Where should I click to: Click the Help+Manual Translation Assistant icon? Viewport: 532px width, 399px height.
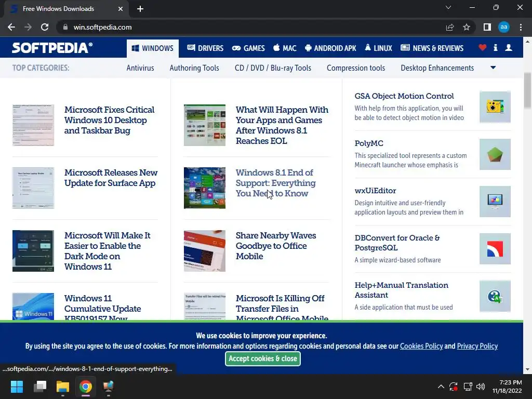495,296
